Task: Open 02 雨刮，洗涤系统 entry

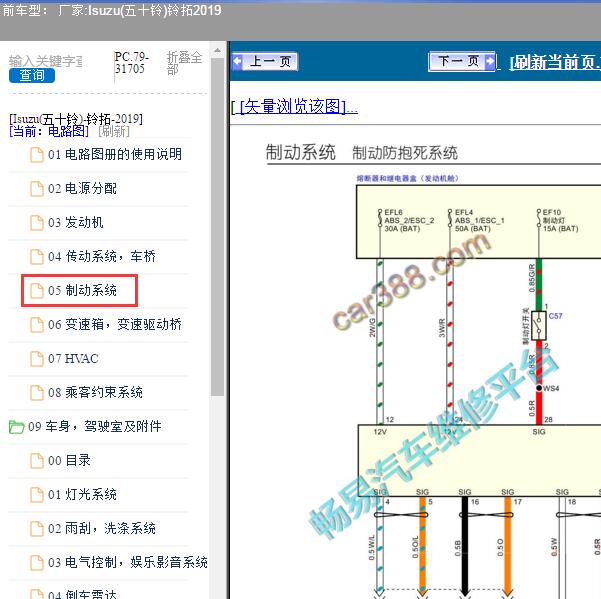Action: [102, 528]
